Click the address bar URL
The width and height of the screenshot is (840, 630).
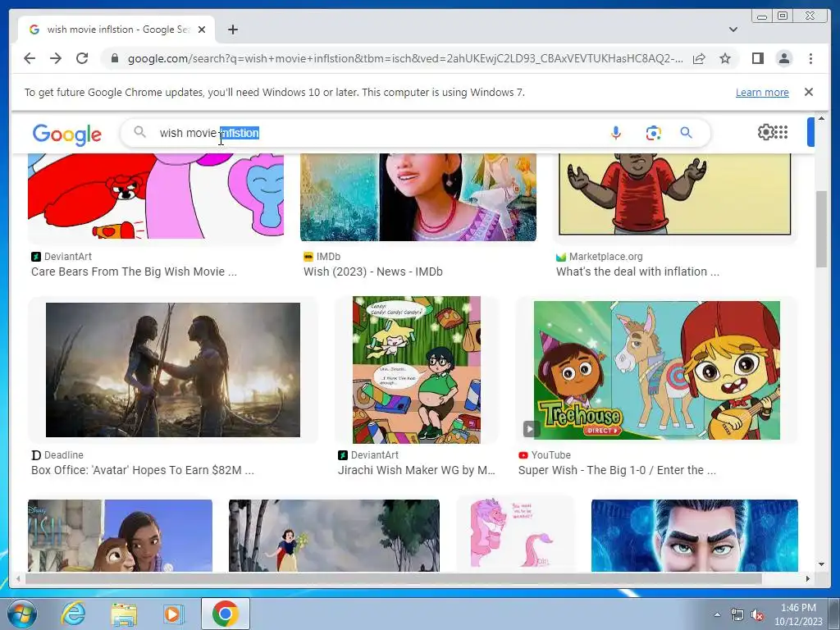pyautogui.click(x=405, y=58)
